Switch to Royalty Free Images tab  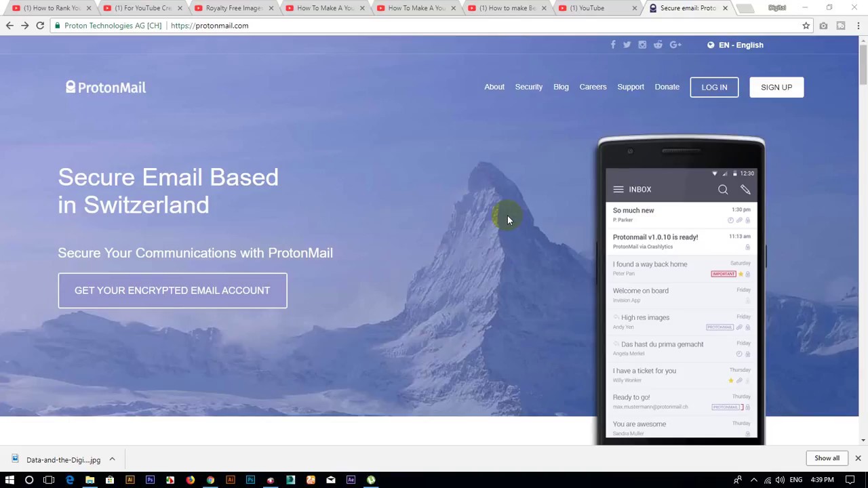[x=233, y=8]
